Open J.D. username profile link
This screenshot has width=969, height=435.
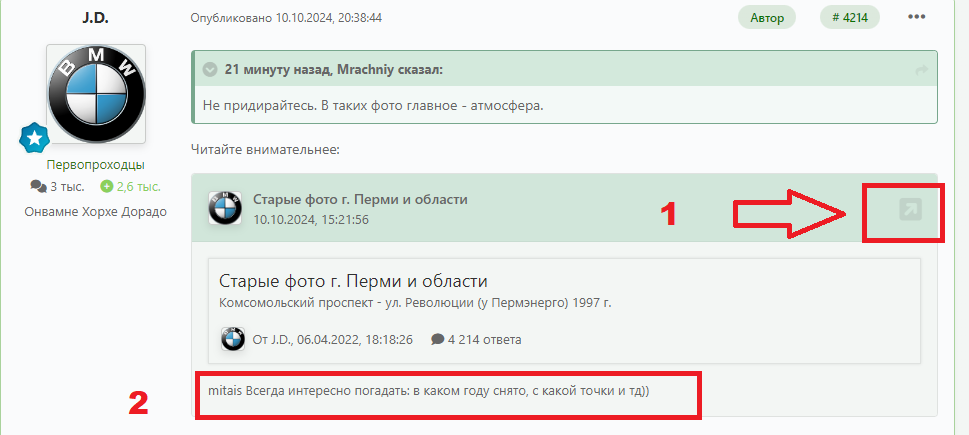pos(95,17)
